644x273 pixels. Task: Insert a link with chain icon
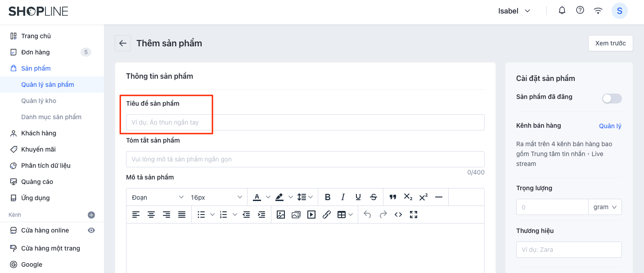coord(327,215)
